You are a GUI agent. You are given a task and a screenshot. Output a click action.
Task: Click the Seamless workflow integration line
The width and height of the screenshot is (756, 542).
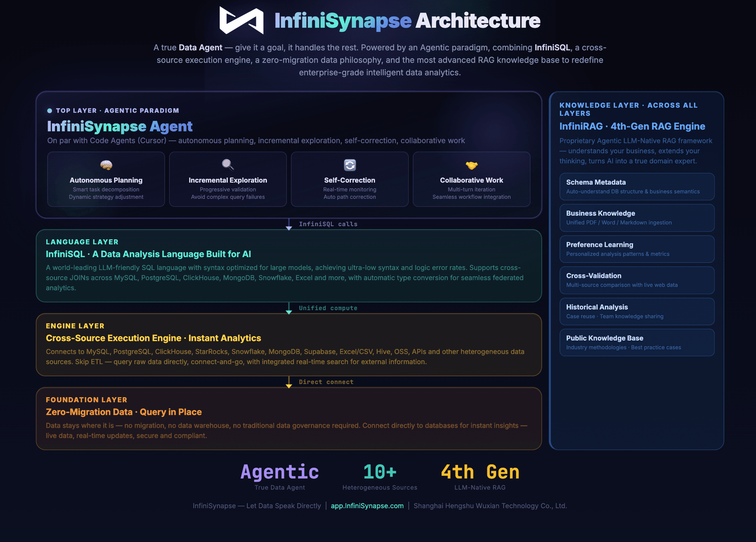click(x=471, y=197)
